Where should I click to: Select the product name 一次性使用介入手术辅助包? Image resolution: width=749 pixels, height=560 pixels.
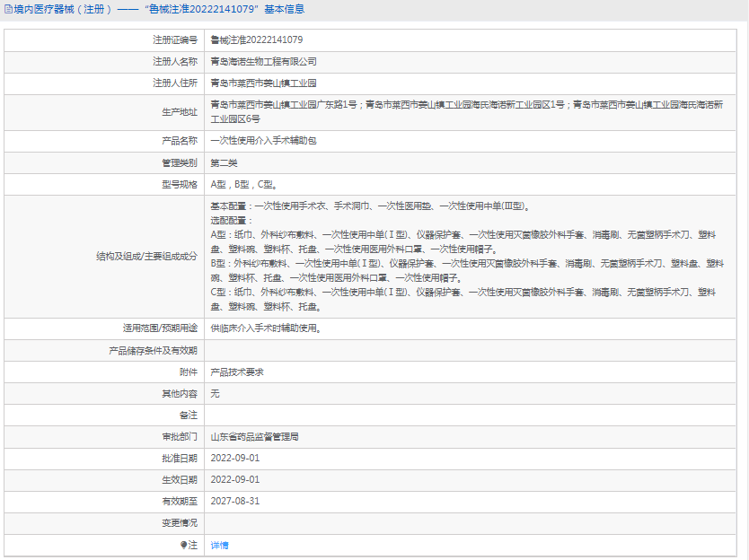[264, 141]
